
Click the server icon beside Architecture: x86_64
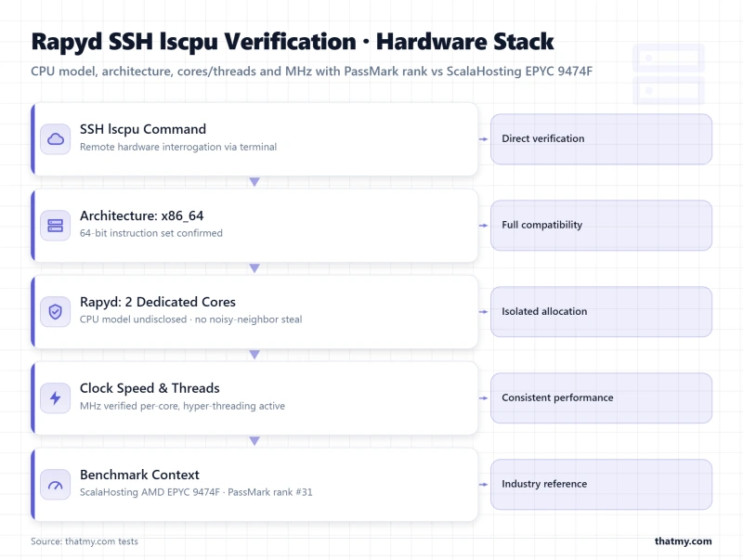pyautogui.click(x=56, y=226)
